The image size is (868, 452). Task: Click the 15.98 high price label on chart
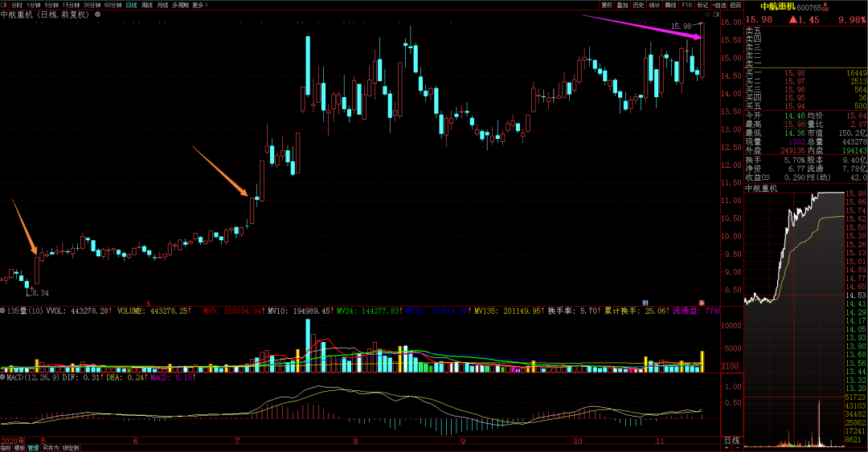click(x=682, y=26)
